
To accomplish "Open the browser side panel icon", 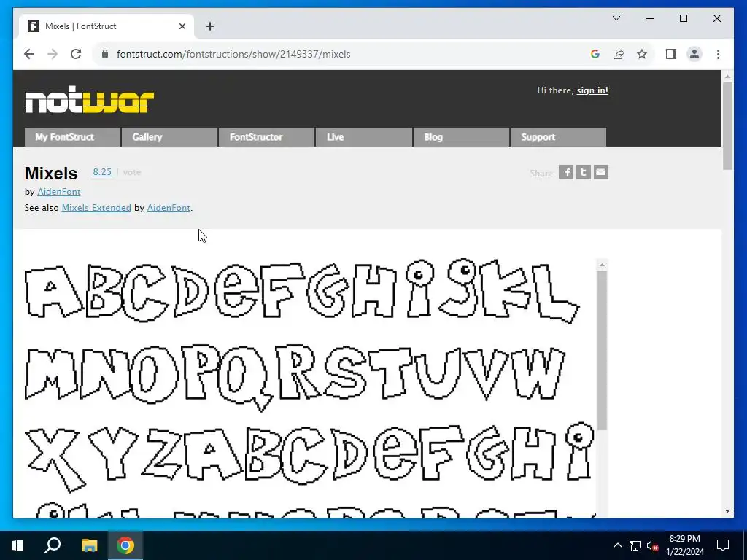I will 671,54.
